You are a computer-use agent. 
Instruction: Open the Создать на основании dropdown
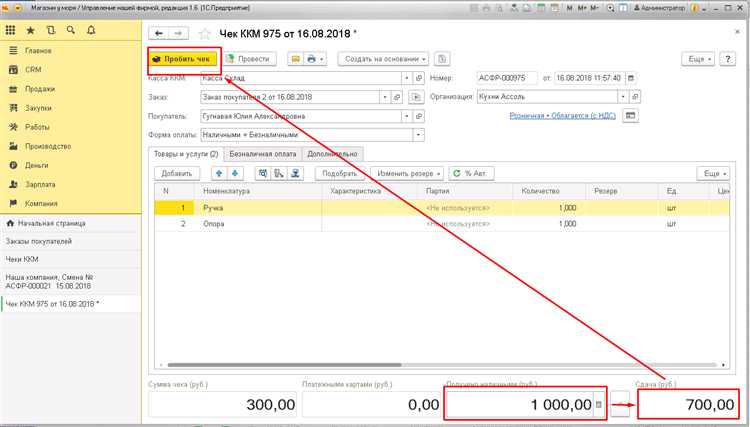pyautogui.click(x=383, y=59)
